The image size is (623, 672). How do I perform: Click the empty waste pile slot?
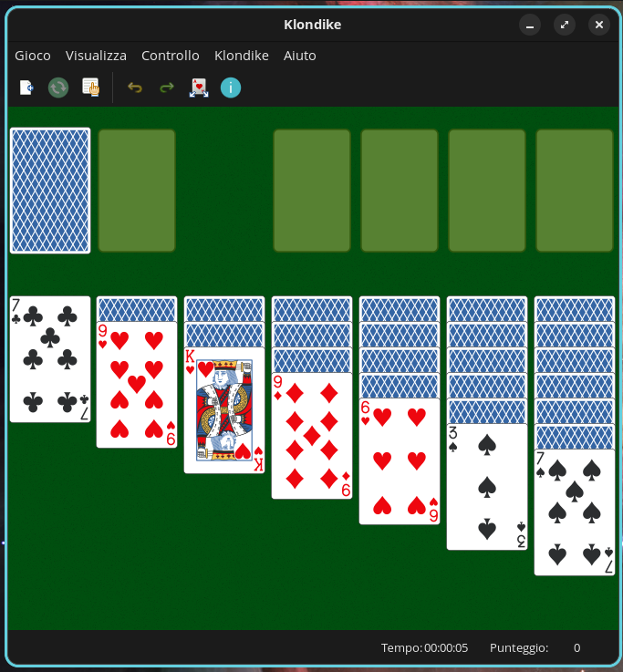point(137,191)
